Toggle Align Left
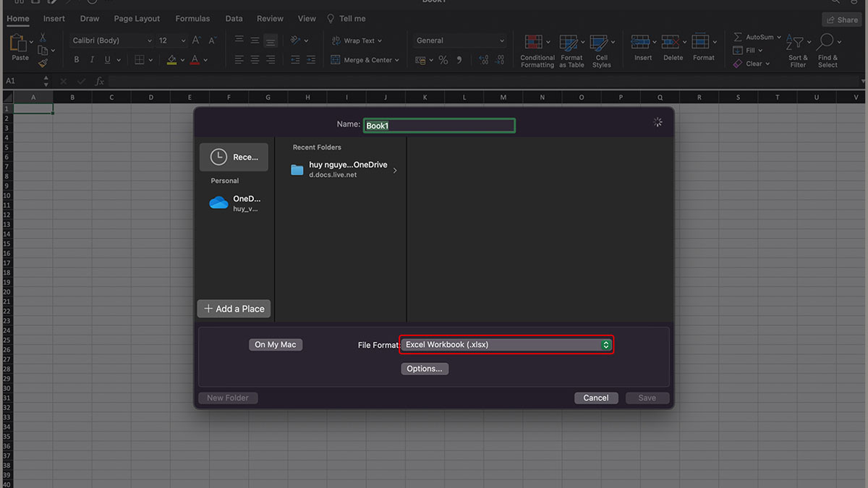Viewport: 868px width, 488px height. (239, 60)
